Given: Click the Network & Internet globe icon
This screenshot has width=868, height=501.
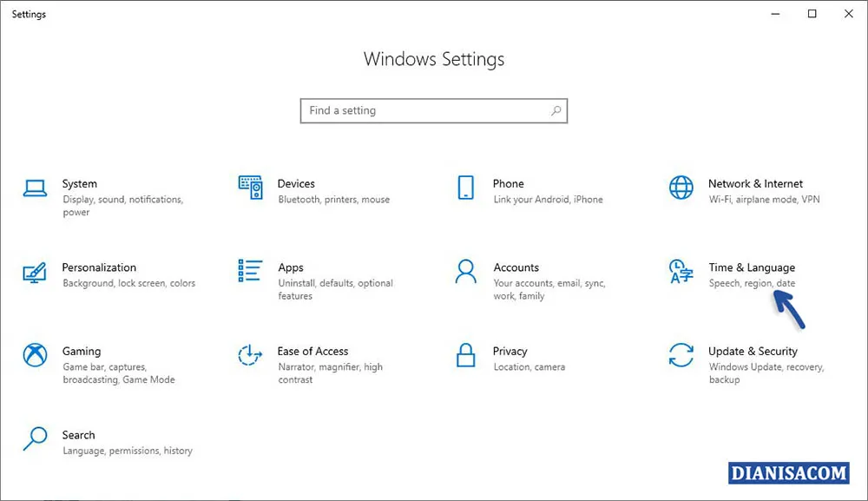Looking at the screenshot, I should 681,188.
